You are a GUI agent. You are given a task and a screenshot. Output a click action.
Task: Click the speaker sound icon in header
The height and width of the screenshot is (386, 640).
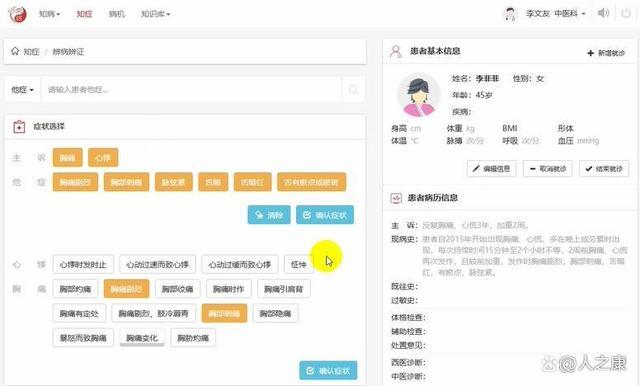[603, 13]
